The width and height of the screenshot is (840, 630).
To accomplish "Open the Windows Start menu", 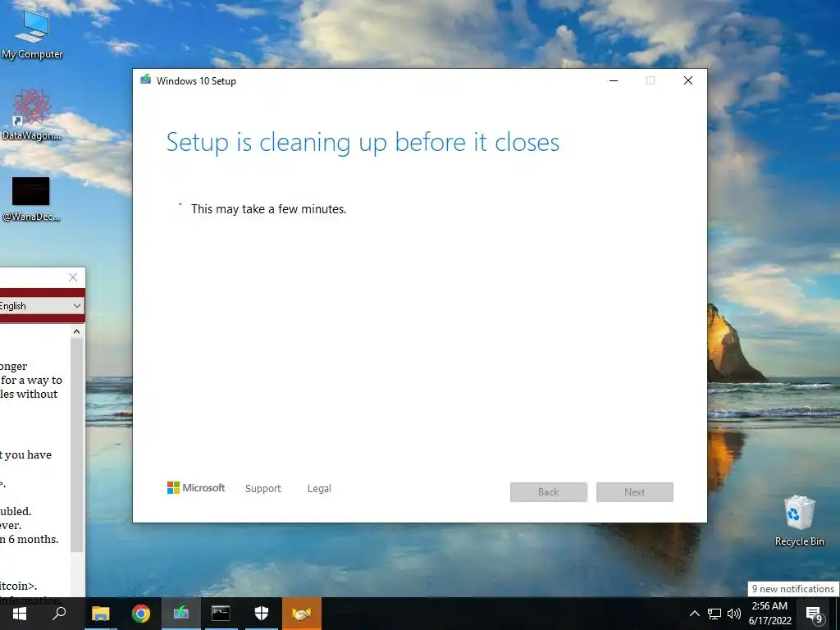I will coord(20,614).
